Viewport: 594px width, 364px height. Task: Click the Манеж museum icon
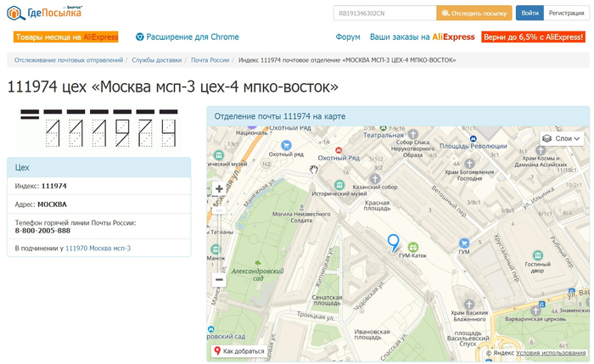216,249
